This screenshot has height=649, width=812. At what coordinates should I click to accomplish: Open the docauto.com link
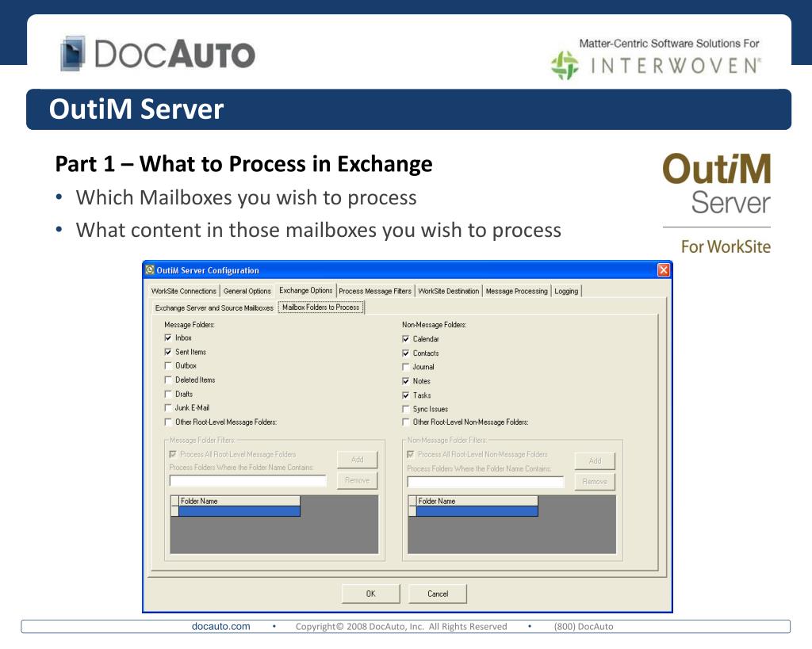[220, 626]
